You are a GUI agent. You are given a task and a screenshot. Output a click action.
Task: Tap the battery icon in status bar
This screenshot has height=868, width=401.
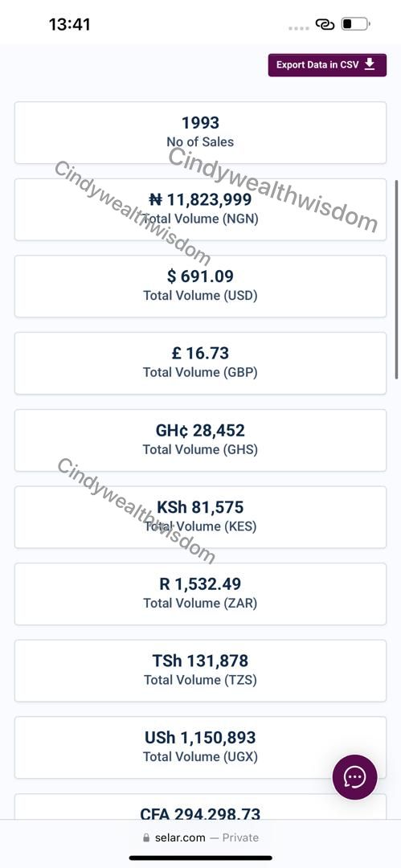coord(355,24)
